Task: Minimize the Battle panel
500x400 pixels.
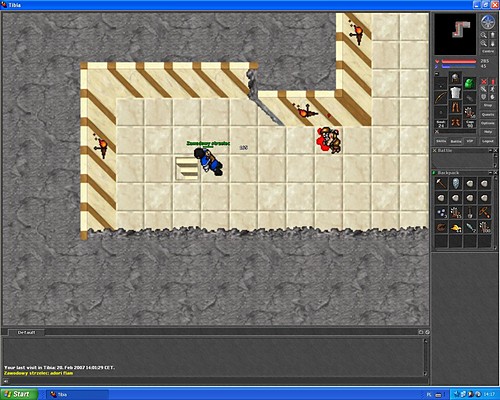Action: pyautogui.click(x=491, y=151)
